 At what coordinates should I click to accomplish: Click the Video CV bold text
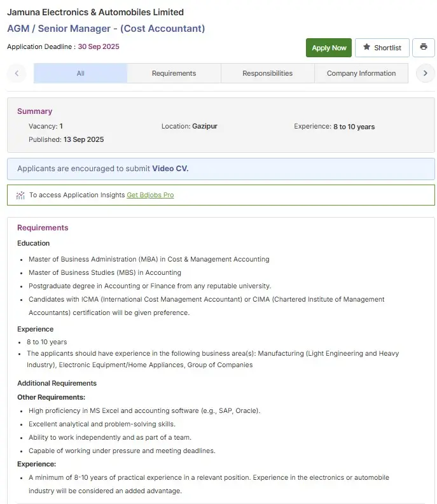coord(170,169)
